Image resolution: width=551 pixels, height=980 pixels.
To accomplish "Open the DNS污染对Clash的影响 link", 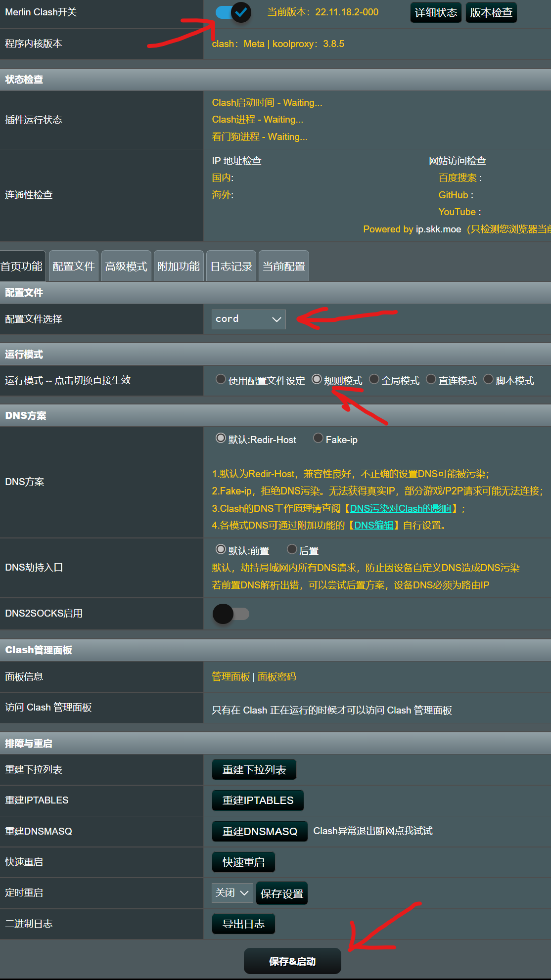I will (x=400, y=508).
